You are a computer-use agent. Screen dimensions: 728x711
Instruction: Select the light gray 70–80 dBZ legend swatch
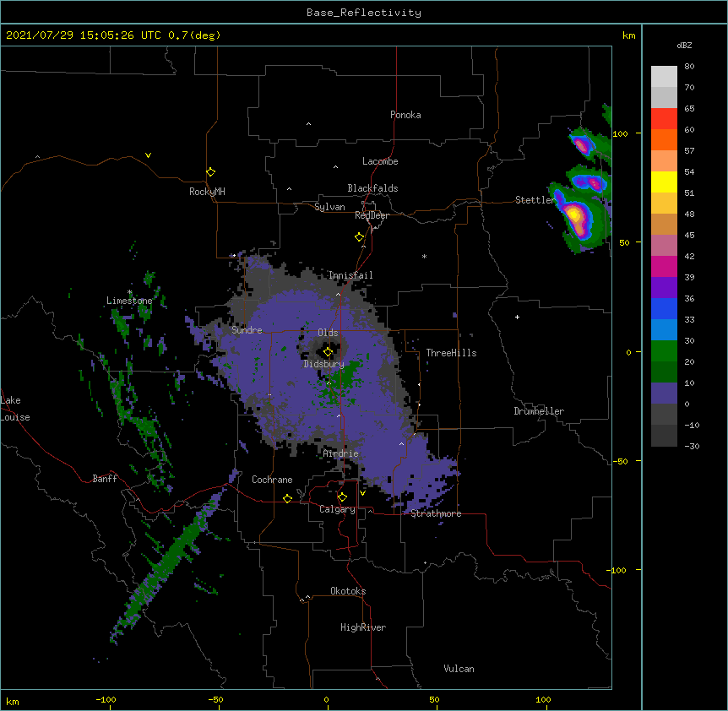tap(664, 77)
